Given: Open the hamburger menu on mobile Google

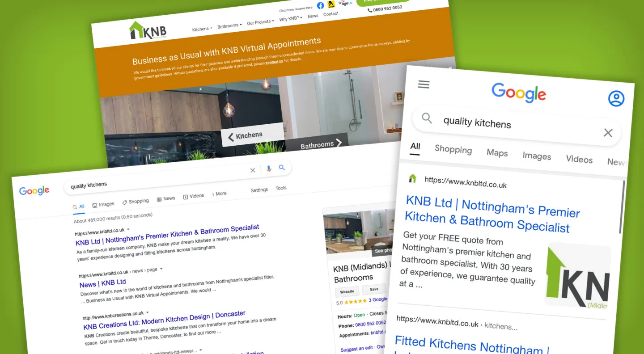Looking at the screenshot, I should [x=424, y=84].
